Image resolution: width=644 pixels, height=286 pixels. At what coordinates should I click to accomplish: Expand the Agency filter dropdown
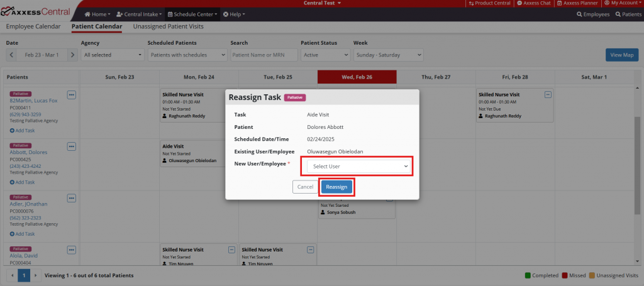110,55
